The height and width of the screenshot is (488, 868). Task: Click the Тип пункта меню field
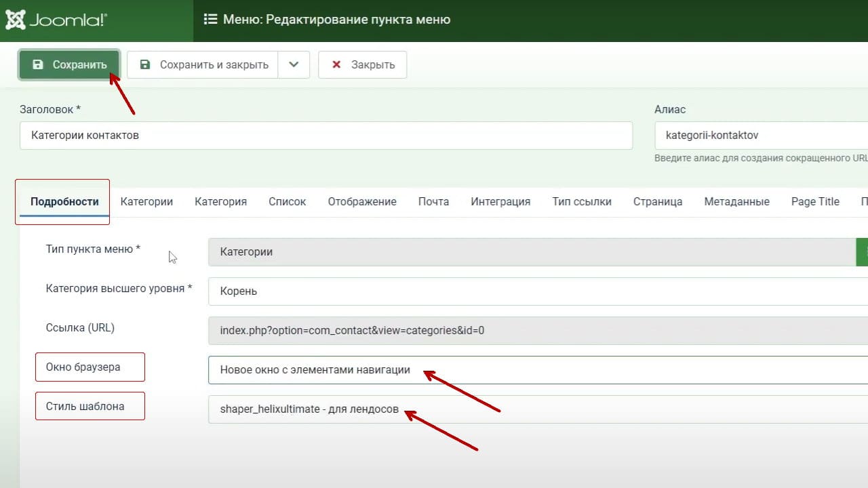point(532,252)
